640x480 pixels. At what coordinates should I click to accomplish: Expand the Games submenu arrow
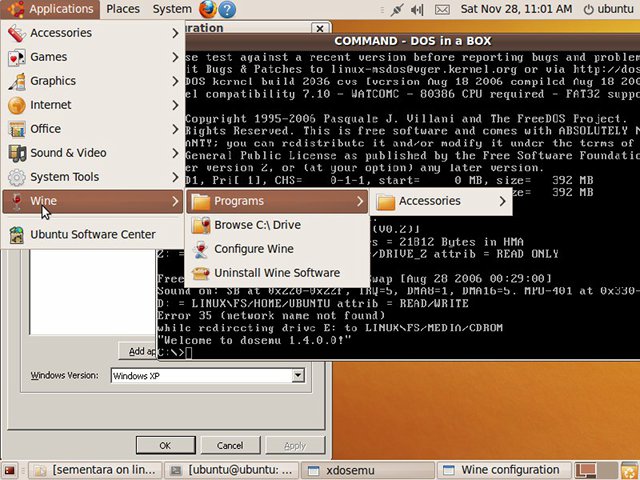[x=176, y=57]
